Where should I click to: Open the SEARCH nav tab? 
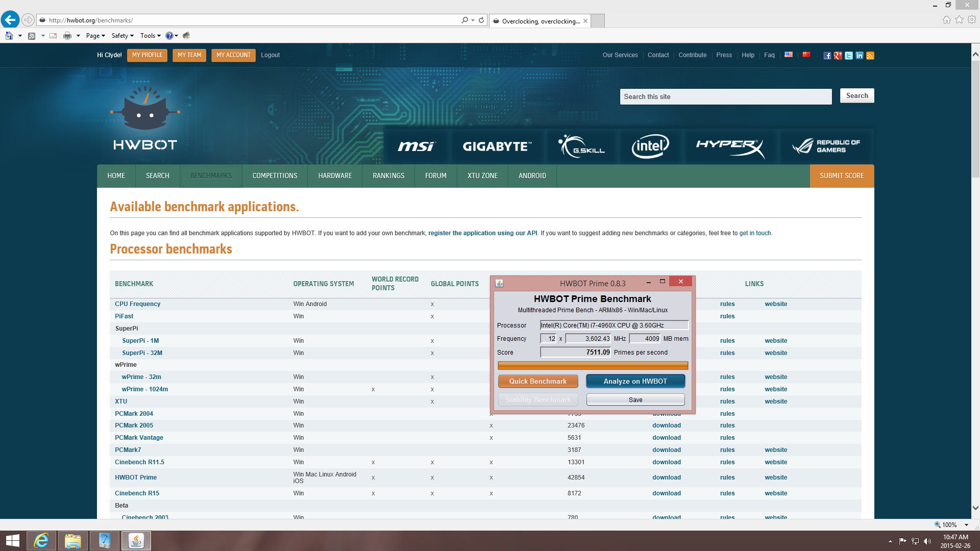click(157, 176)
